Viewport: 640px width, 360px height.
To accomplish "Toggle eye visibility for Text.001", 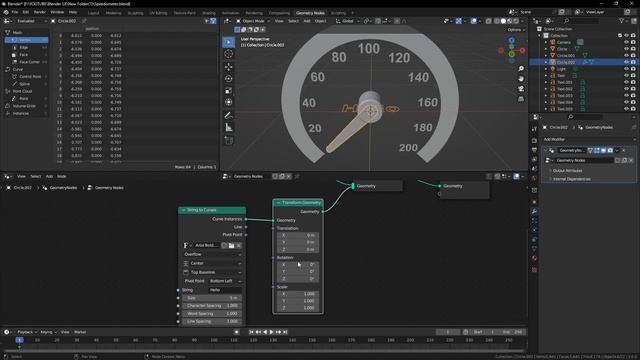I will pyautogui.click(x=627, y=82).
